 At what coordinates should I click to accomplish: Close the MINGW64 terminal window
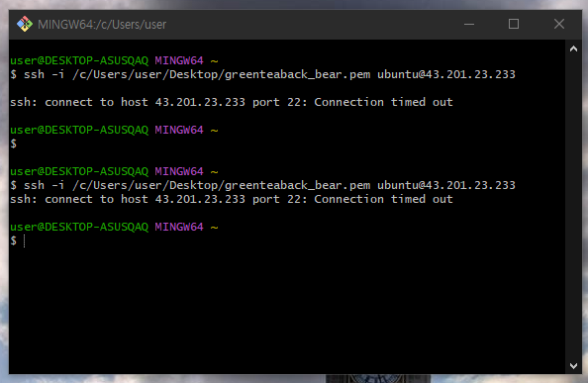click(x=558, y=25)
